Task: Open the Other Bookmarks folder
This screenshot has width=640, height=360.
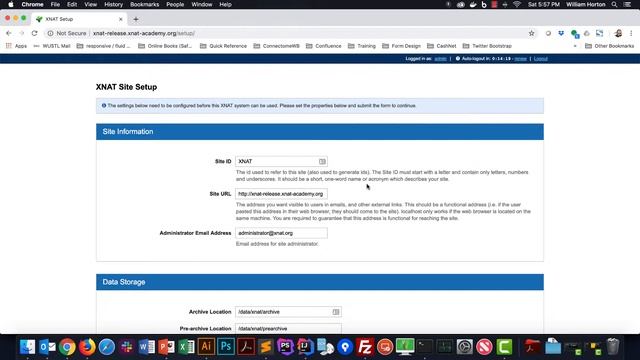Action: point(609,46)
